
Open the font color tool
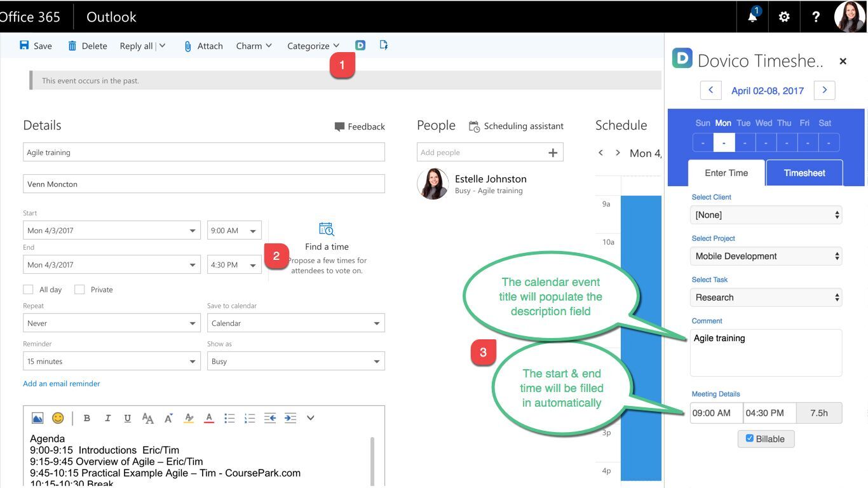(209, 418)
